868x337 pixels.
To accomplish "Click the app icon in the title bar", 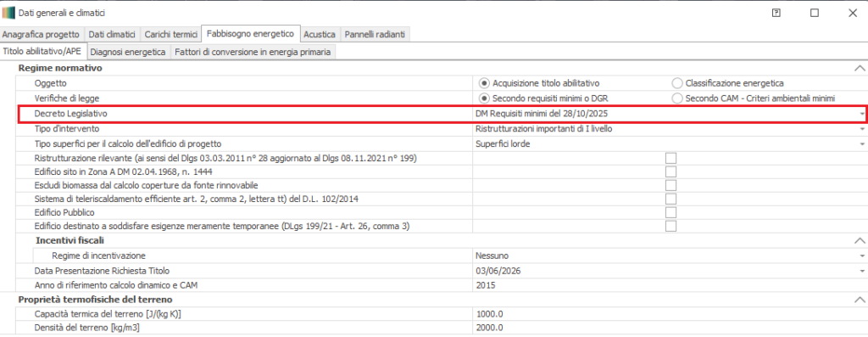I will [x=8, y=12].
